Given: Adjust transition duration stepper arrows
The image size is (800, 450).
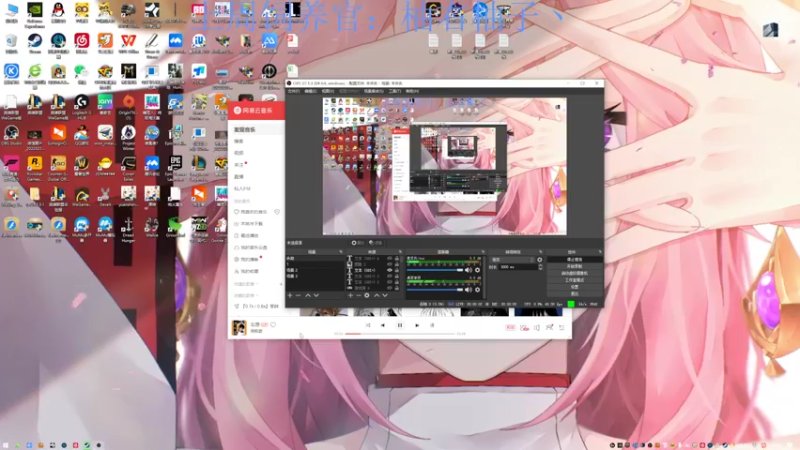Looking at the screenshot, I should click(x=540, y=267).
